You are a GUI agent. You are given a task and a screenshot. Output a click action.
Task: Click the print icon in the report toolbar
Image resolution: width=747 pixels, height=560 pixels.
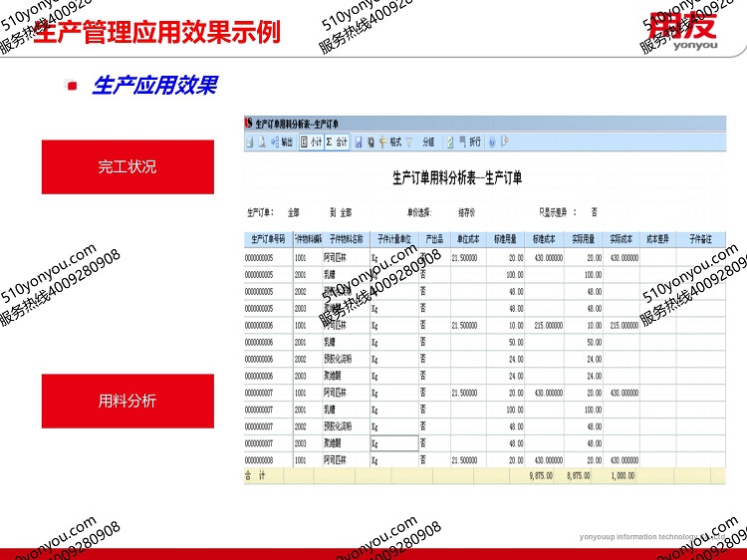pos(249,142)
